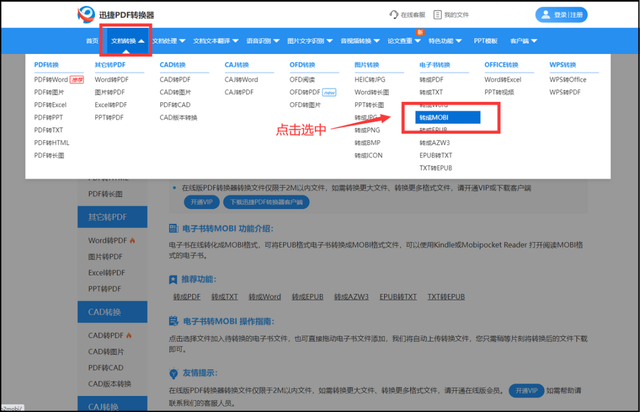This screenshot has height=412, width=640.
Task: Choose PDF转Word in the dropdown menu
Action: click(51, 80)
